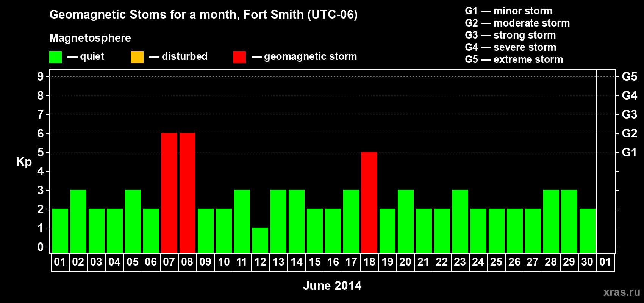Screen dimensions: 644x303
Task: Click the red geomagnetic storm legend swatch
Action: point(239,57)
